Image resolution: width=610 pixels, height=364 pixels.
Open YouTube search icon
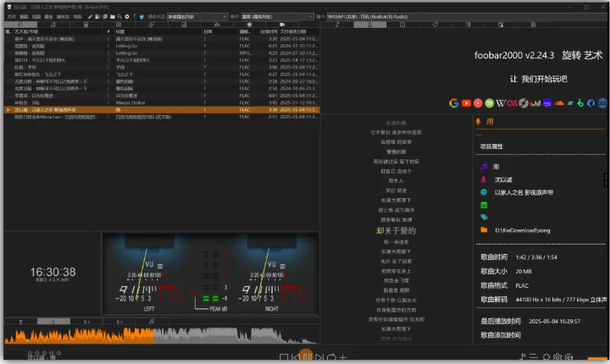pos(466,103)
